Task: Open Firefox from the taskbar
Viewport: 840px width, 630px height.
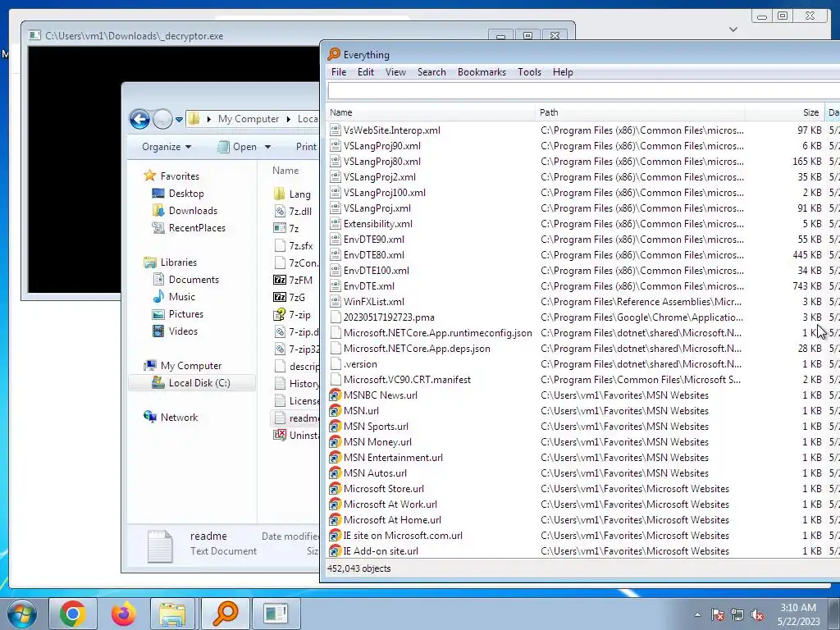Action: pyautogui.click(x=123, y=614)
